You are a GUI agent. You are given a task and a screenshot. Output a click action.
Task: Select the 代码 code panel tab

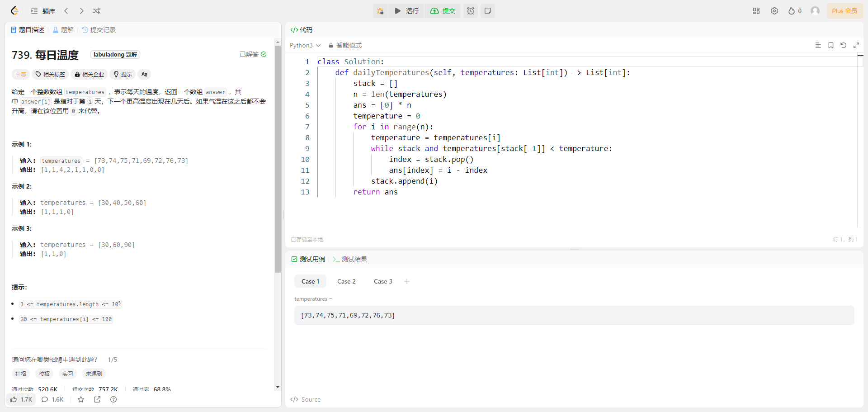click(x=302, y=30)
